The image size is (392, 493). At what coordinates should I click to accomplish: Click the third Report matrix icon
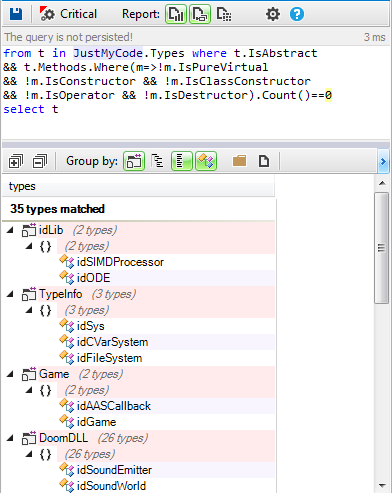pyautogui.click(x=224, y=14)
